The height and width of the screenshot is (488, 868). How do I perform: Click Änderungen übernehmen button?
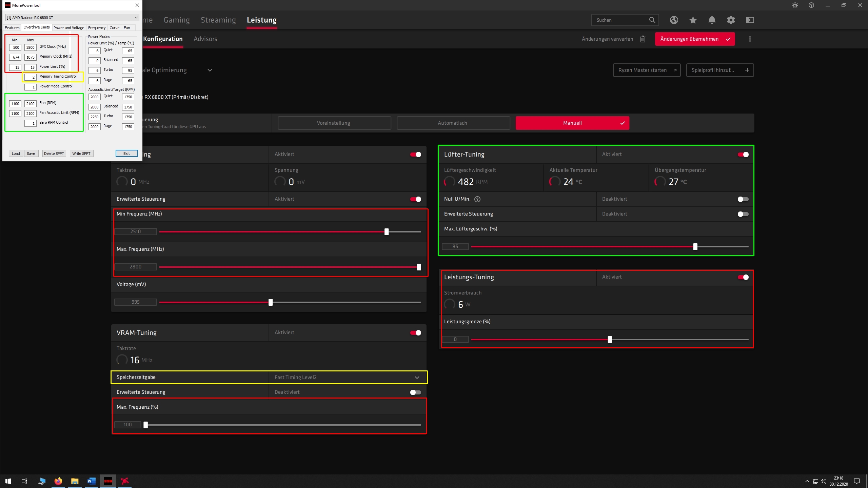point(695,39)
